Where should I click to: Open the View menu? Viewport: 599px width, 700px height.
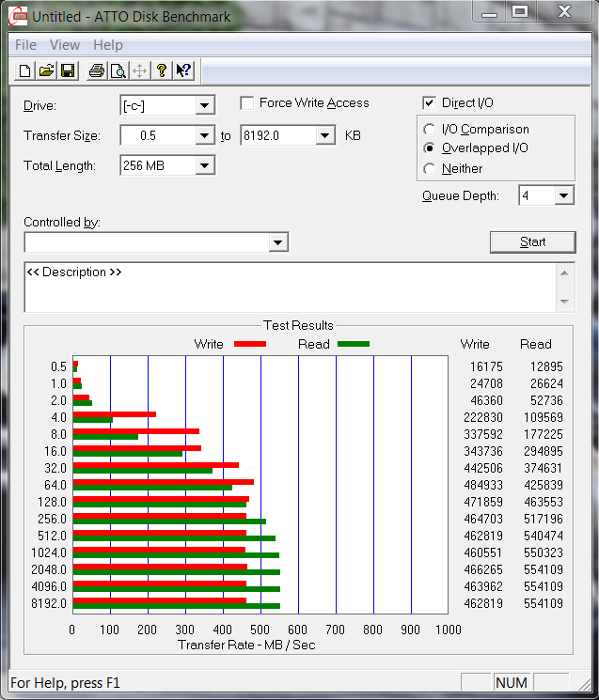65,45
